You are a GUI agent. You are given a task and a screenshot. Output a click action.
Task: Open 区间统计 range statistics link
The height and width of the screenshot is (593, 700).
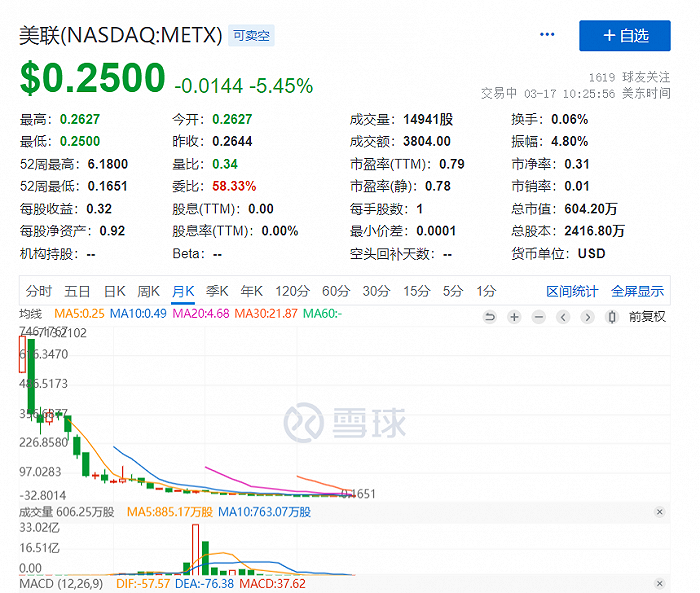[572, 291]
